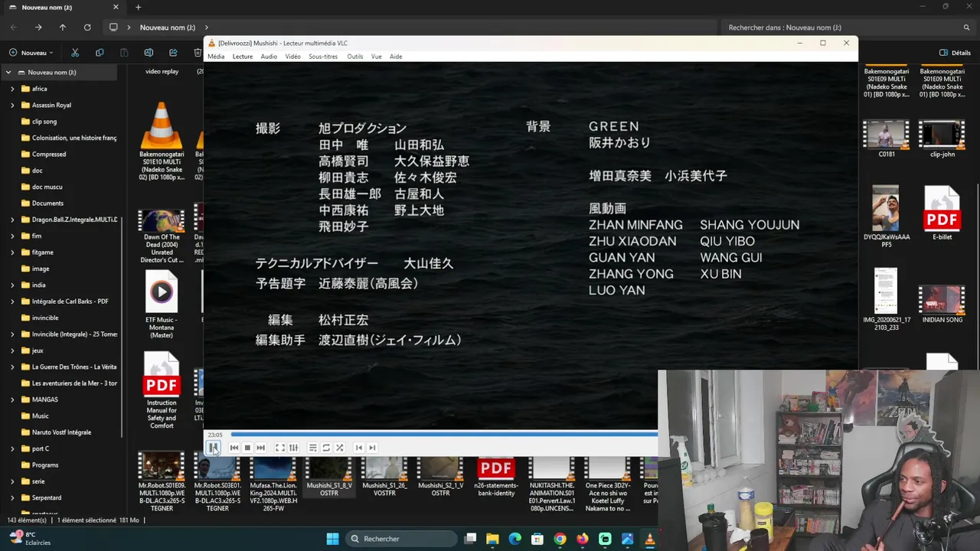This screenshot has height=551, width=980.
Task: Open the Lecture menu in VLC
Action: click(x=243, y=57)
